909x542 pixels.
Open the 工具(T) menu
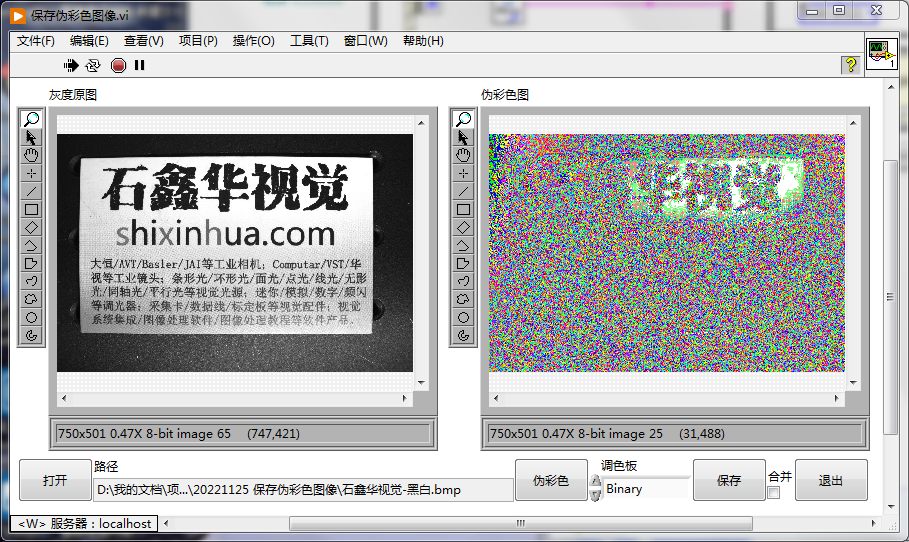click(x=309, y=41)
